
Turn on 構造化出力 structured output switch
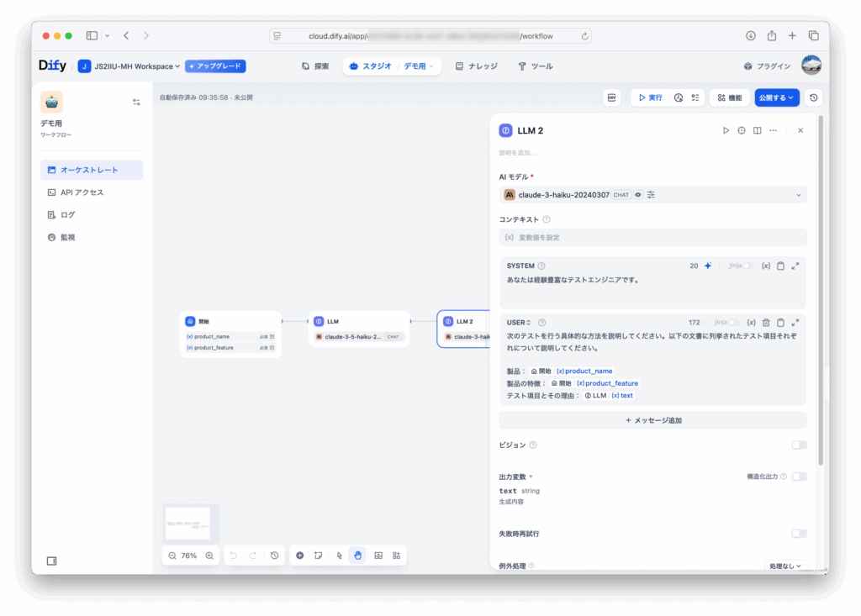798,476
